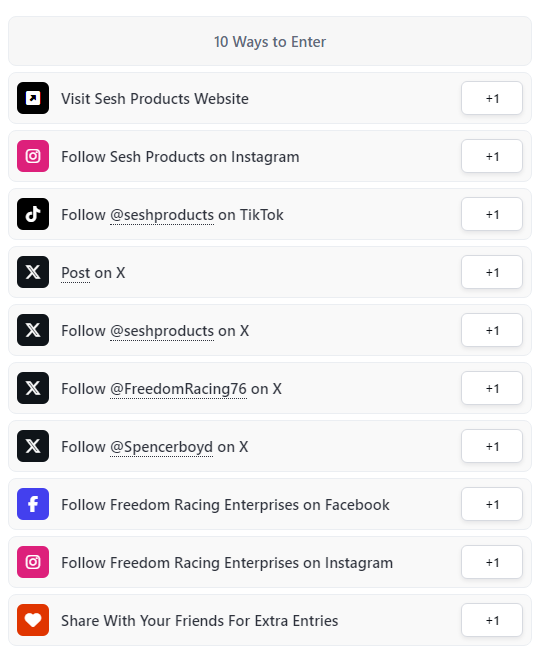Click X icon for Follow @Spencerboyd

[33, 446]
